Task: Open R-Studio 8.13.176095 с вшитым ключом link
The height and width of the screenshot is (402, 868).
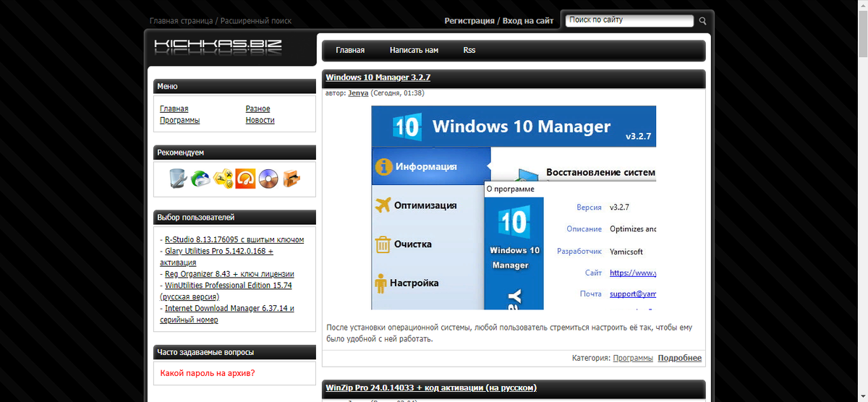Action: (x=234, y=239)
